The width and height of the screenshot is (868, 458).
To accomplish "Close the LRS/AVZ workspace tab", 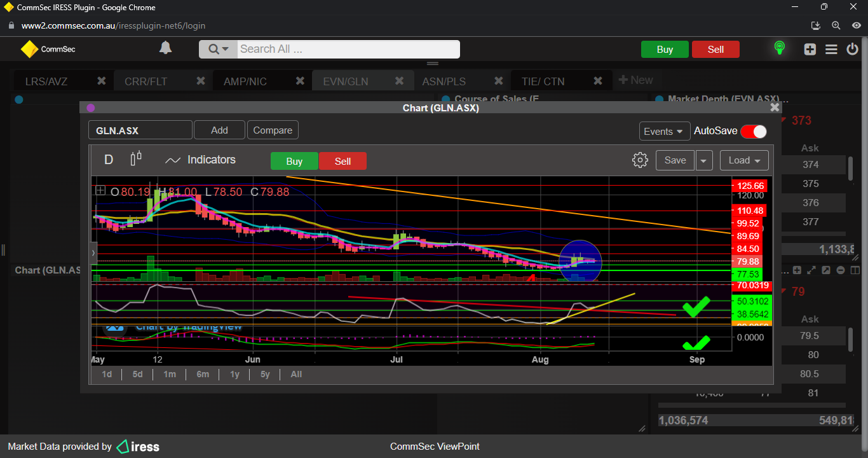I will coord(101,81).
